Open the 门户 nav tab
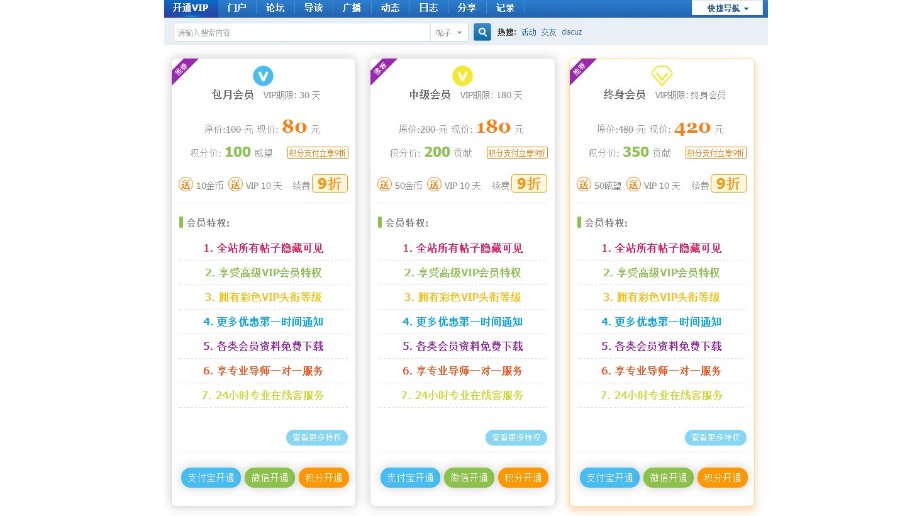The width and height of the screenshot is (900, 516). click(x=236, y=8)
